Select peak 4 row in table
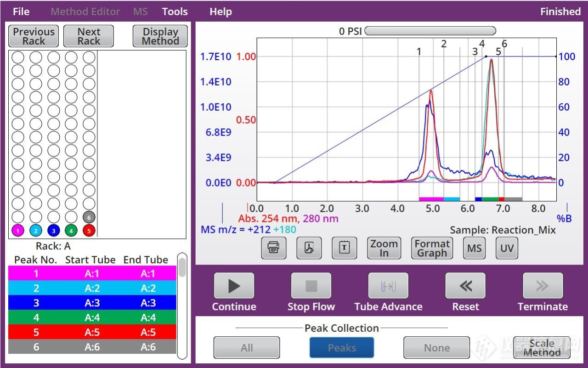This screenshot has height=368, width=588. (x=92, y=317)
